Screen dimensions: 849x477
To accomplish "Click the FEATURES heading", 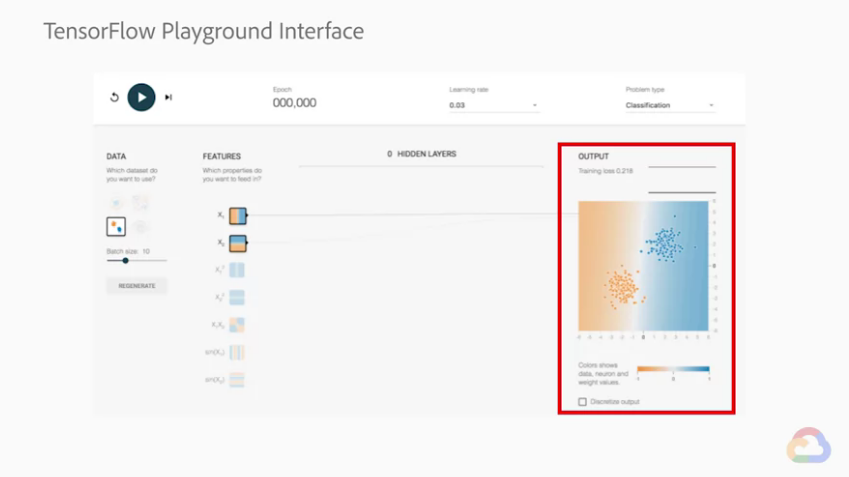I will coord(221,156).
